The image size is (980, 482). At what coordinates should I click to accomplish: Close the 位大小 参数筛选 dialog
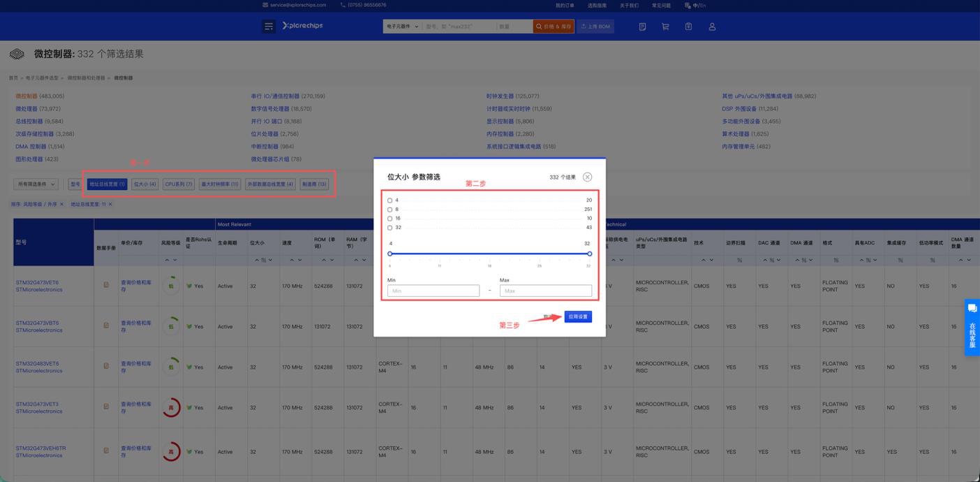(x=587, y=177)
